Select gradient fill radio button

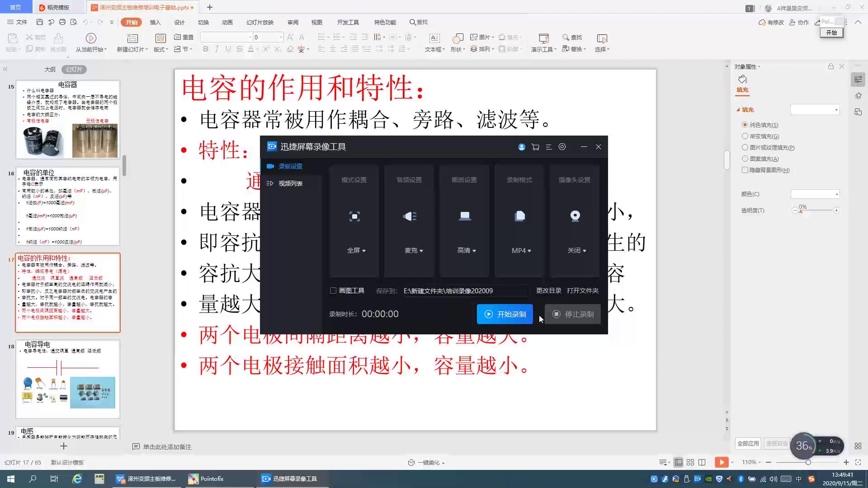745,136
